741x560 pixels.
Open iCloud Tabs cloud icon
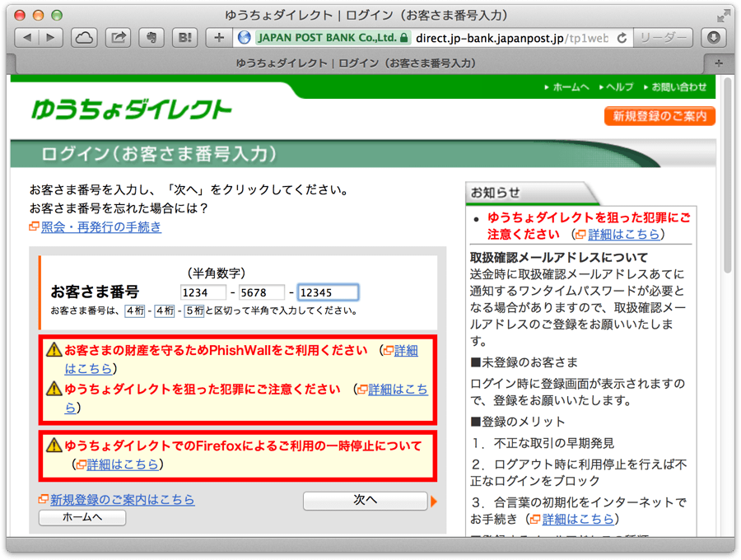84,37
